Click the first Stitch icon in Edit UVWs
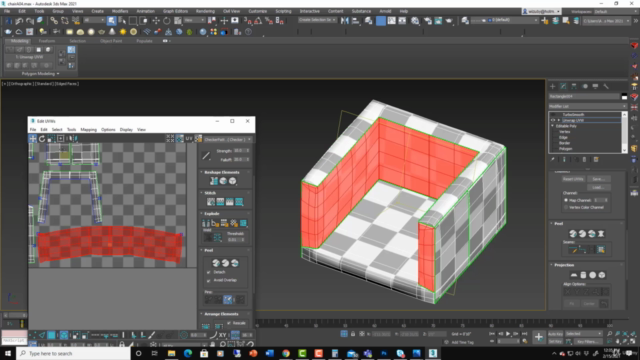 [211, 202]
